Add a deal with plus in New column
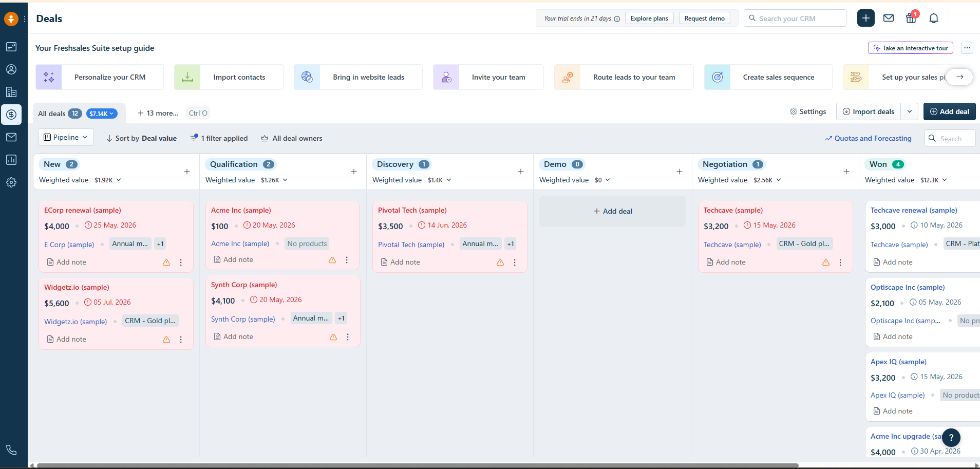Viewport: 980px width, 469px height. pyautogui.click(x=187, y=172)
